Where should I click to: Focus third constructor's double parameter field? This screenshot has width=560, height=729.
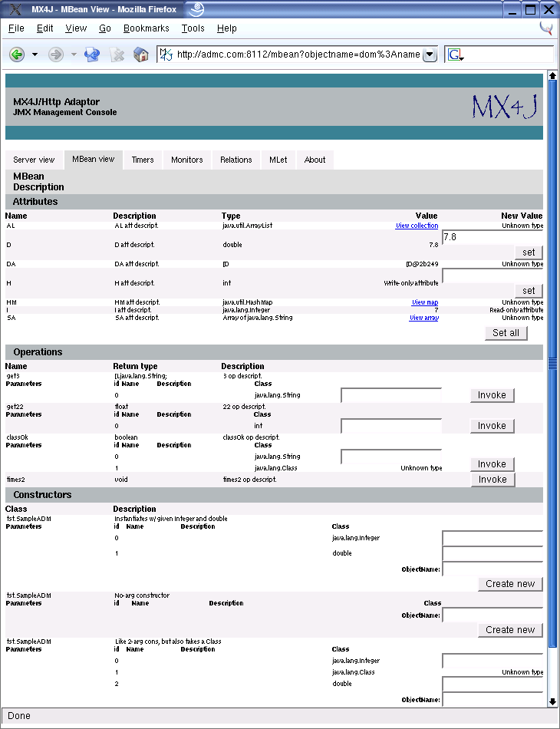point(492,684)
